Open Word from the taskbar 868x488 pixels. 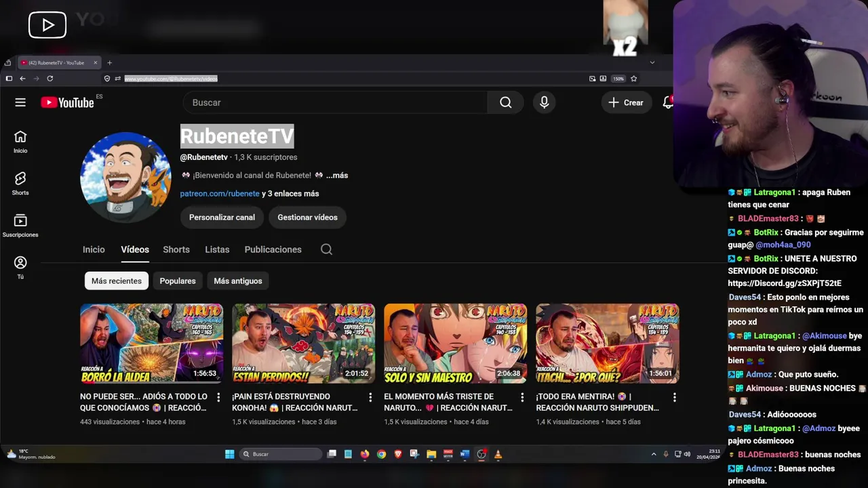[x=465, y=454]
